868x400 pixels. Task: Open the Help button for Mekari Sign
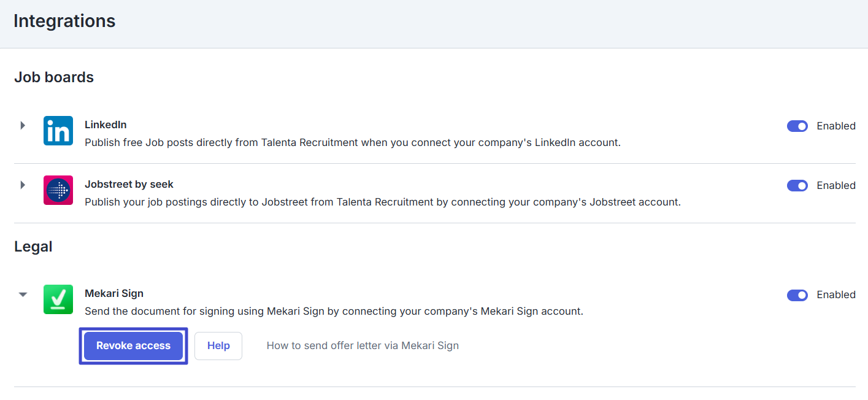tap(218, 346)
